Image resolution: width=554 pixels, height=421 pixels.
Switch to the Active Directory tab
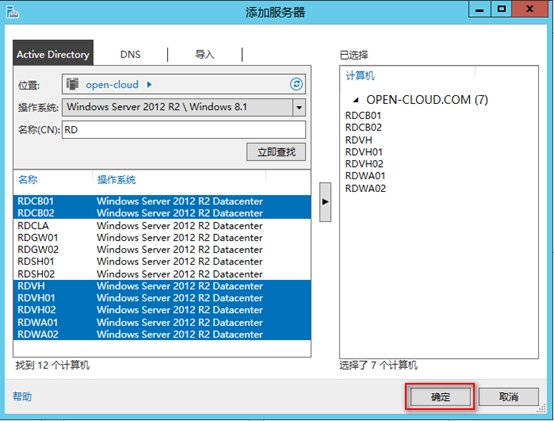coord(53,54)
